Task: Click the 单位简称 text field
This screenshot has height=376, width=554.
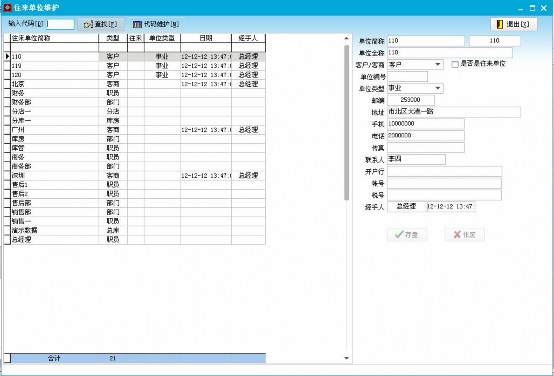Action: [x=426, y=41]
